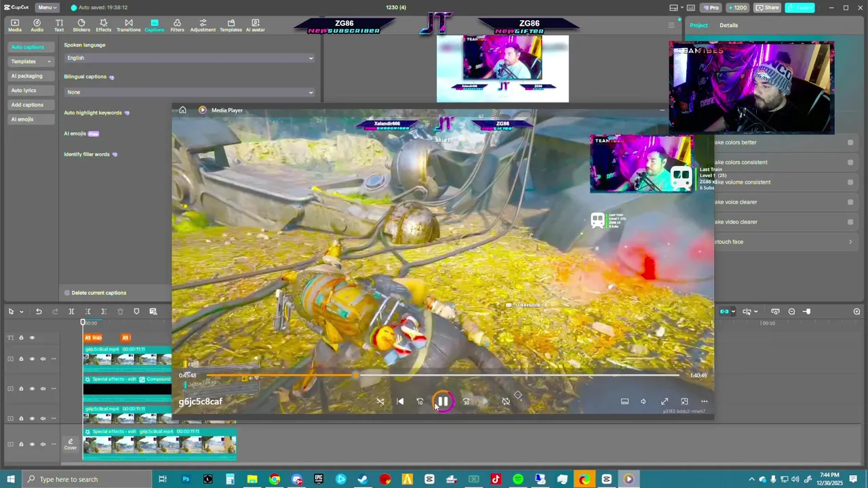Open the Adjustment panel icon

pos(203,25)
